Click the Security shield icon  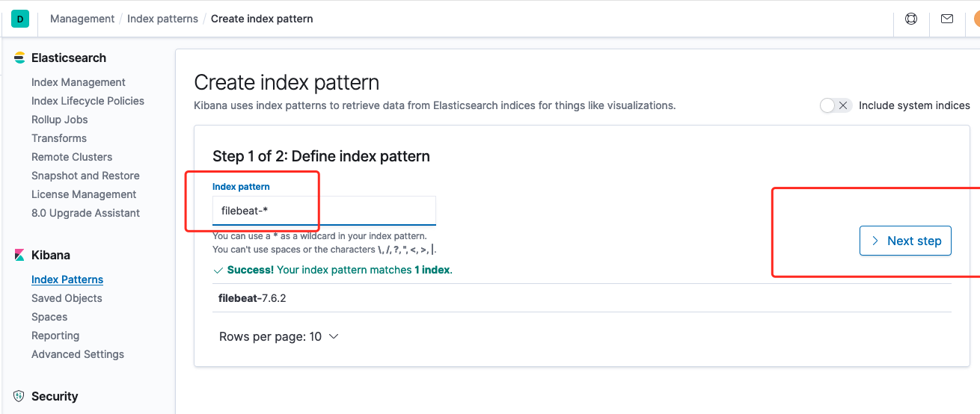click(x=19, y=397)
